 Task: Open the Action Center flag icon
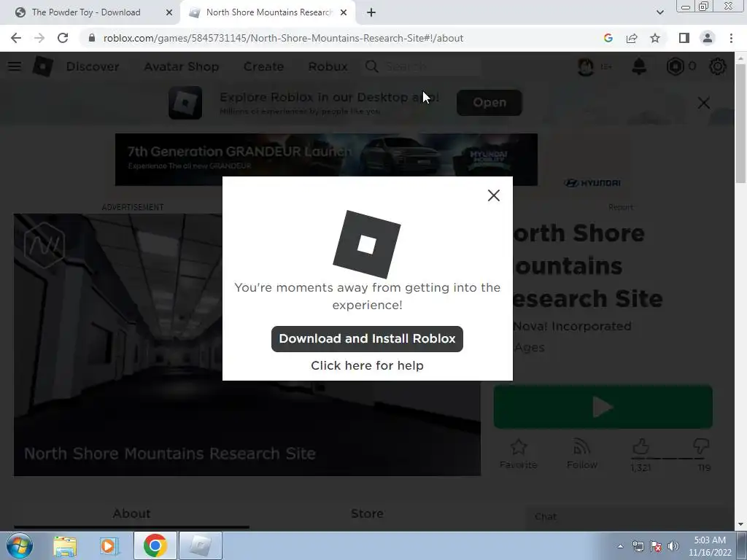point(656,546)
